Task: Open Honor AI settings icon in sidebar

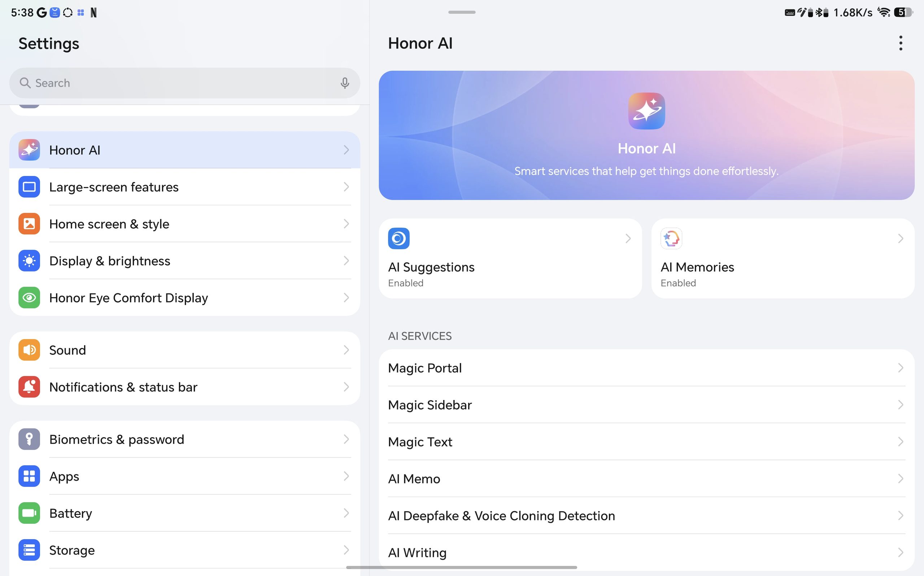Action: point(29,150)
